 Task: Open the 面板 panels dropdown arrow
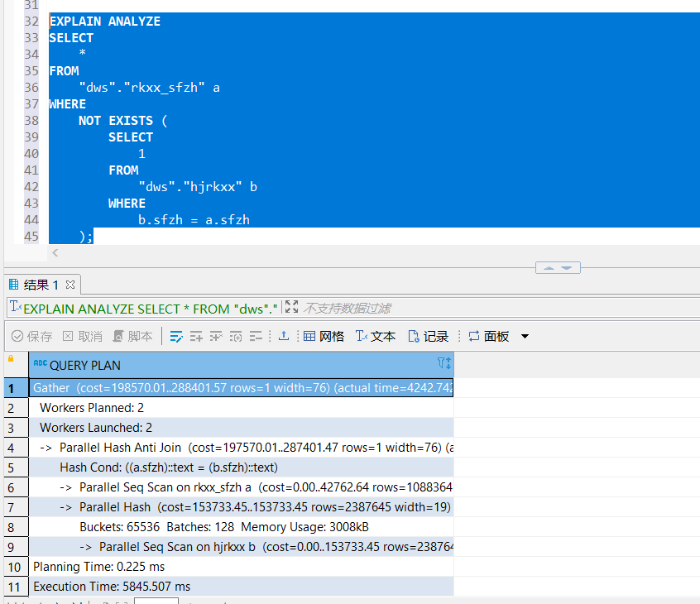(525, 337)
